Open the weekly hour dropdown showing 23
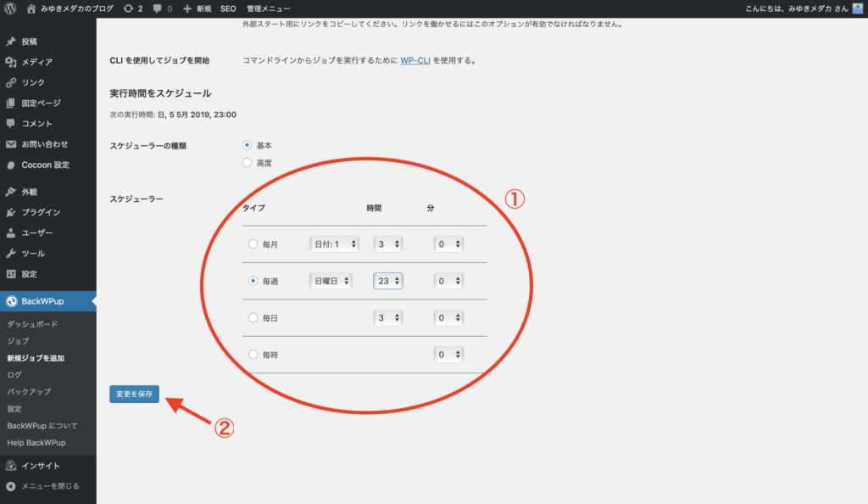Viewport: 868px width, 504px height. (x=387, y=281)
